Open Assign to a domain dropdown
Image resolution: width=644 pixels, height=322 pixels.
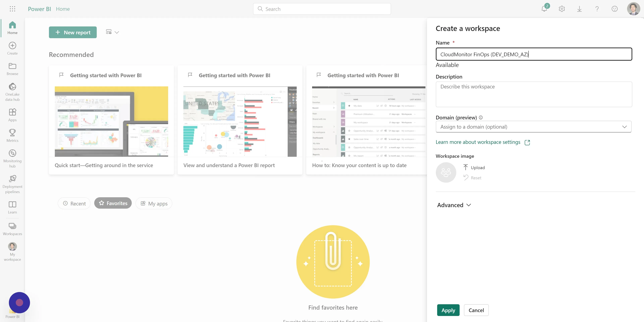tap(534, 127)
